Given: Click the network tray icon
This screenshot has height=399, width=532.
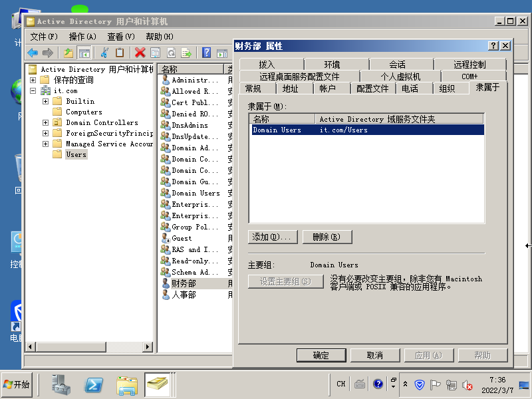Looking at the screenshot, I should click(452, 385).
